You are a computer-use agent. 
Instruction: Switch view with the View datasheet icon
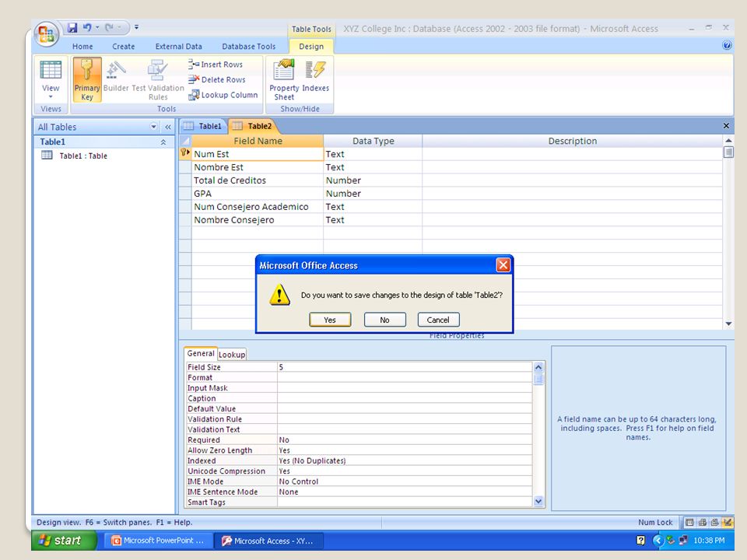click(x=51, y=70)
